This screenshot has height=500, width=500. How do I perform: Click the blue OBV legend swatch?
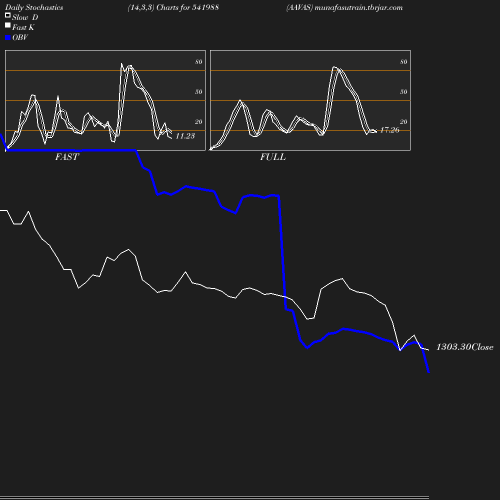click(8, 38)
